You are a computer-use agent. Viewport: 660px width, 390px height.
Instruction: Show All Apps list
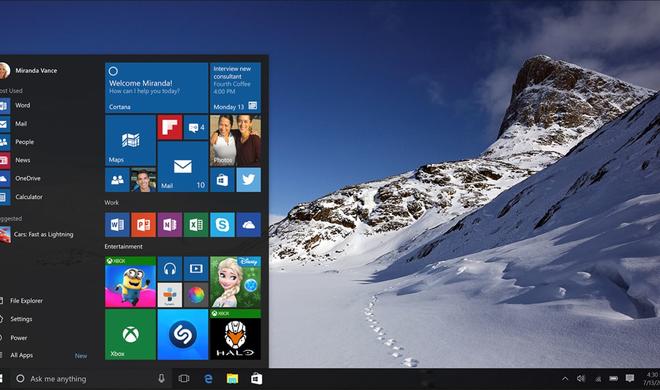[17, 355]
